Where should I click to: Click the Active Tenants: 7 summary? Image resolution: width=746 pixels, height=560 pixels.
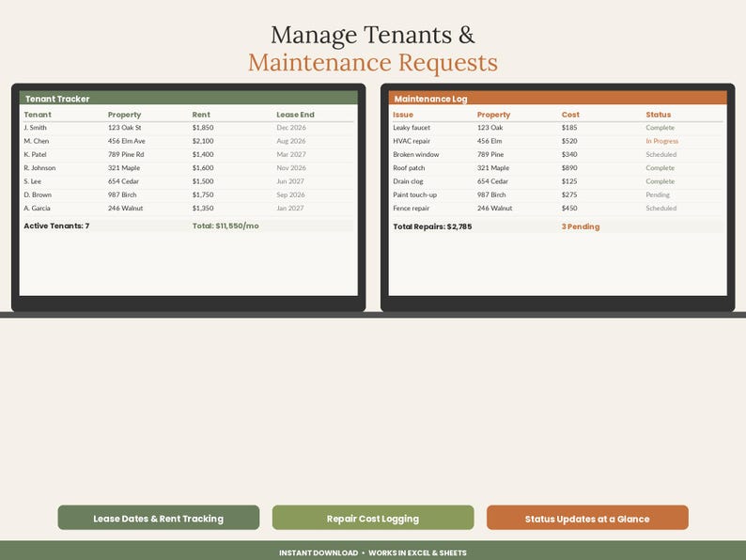coord(56,226)
